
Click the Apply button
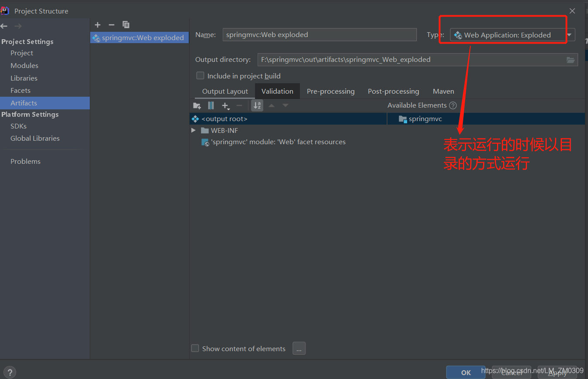tap(557, 372)
